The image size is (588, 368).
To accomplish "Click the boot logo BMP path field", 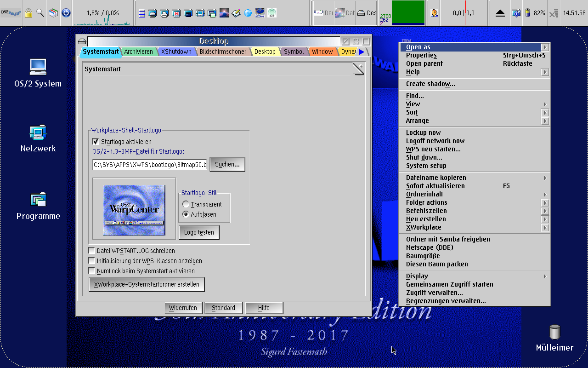I will (150, 165).
